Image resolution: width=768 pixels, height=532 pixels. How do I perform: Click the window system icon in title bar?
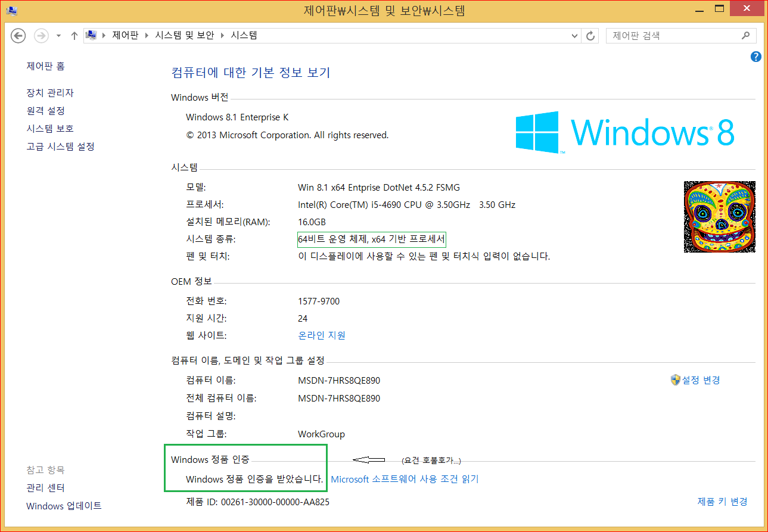tap(12, 10)
